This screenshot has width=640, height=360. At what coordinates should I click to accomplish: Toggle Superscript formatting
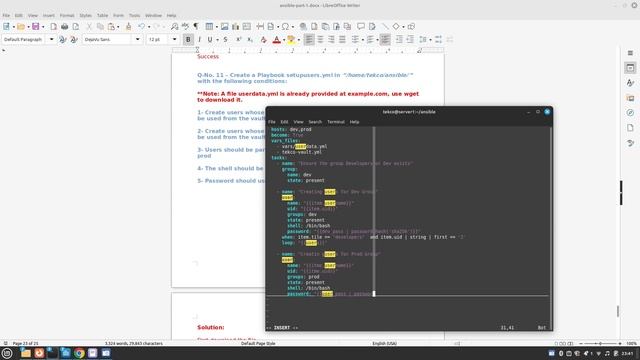pyautogui.click(x=239, y=40)
